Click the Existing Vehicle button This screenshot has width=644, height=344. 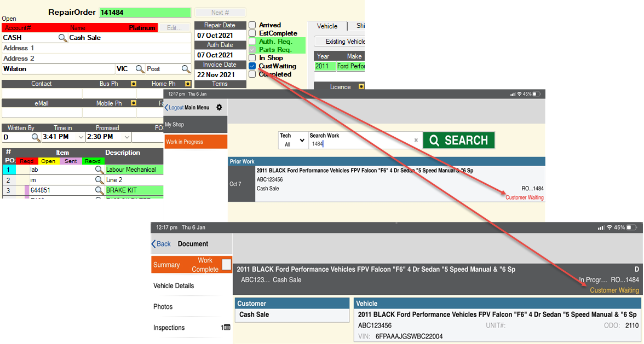(340, 42)
